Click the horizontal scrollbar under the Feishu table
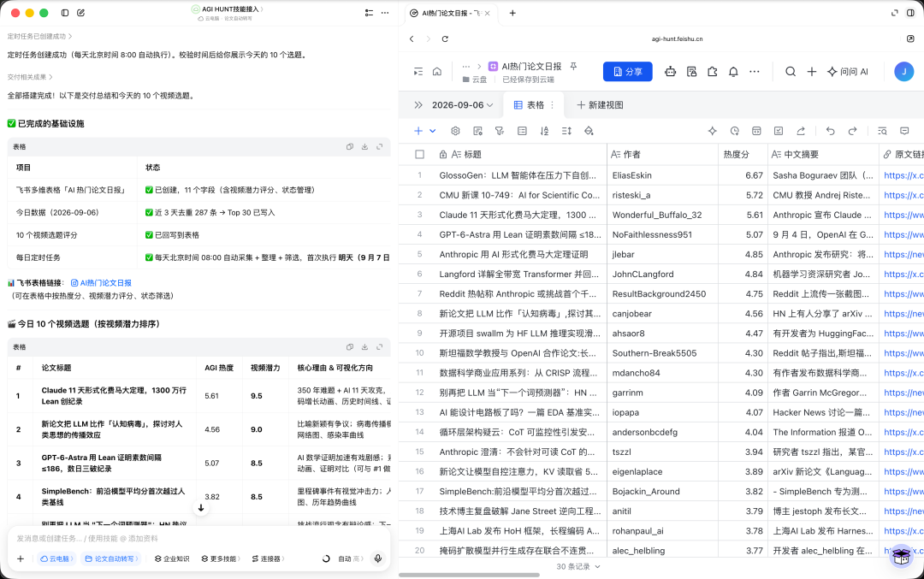This screenshot has width=924, height=579. coord(469,575)
